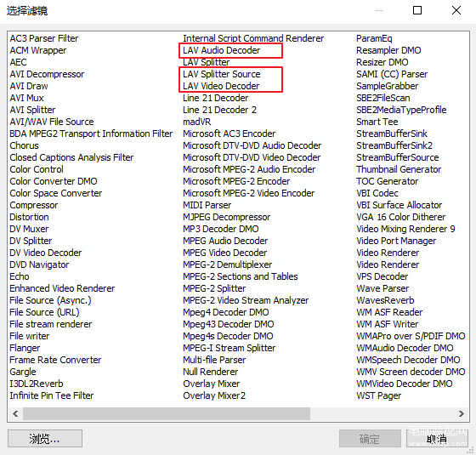Viewport: 476px width, 455px height.
Task: Choose WM ASF Reader filter
Action: (389, 312)
